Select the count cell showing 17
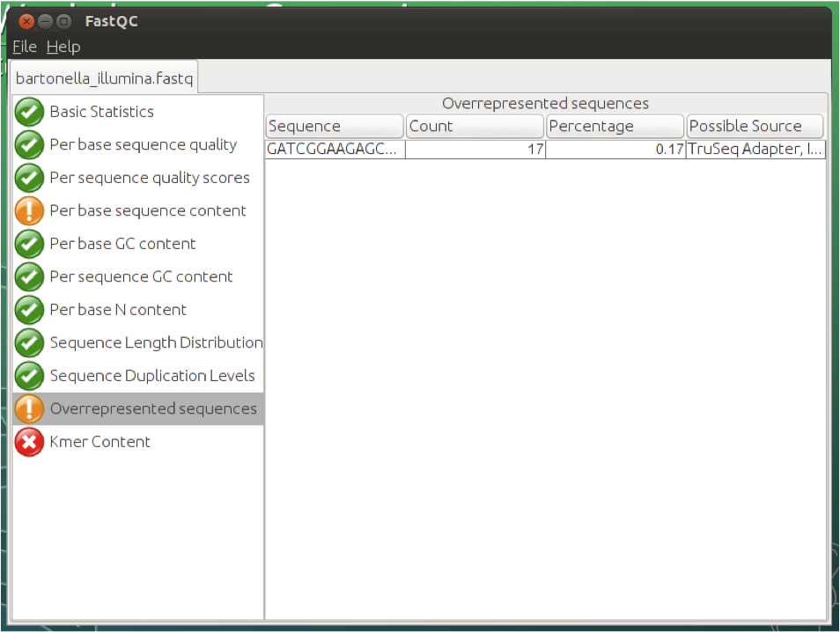Viewport: 840px width, 632px height. pos(475,149)
